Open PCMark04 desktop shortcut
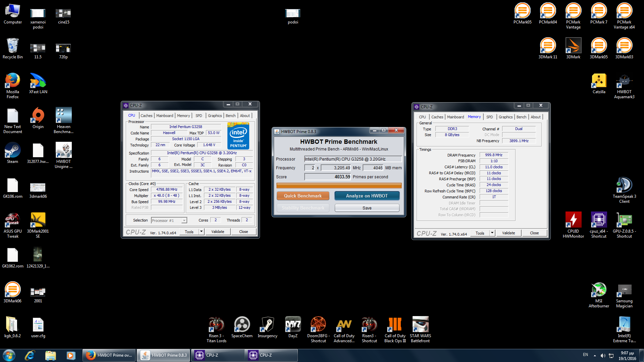 pos(548,13)
